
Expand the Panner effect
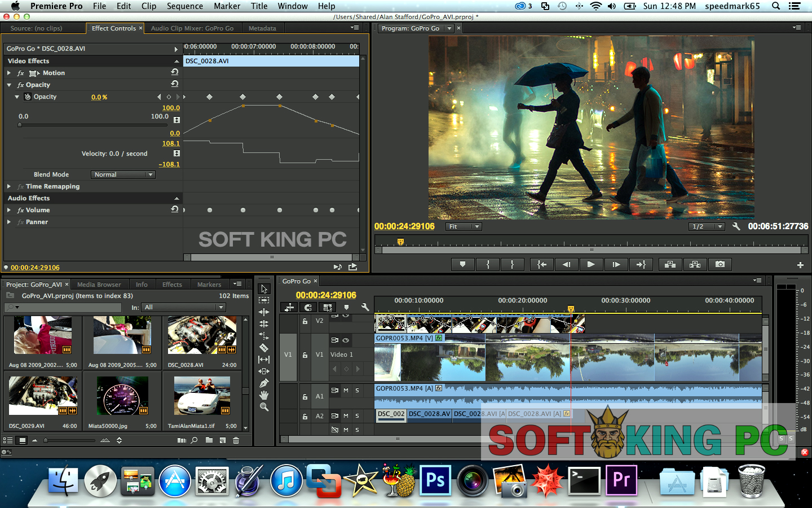click(9, 222)
